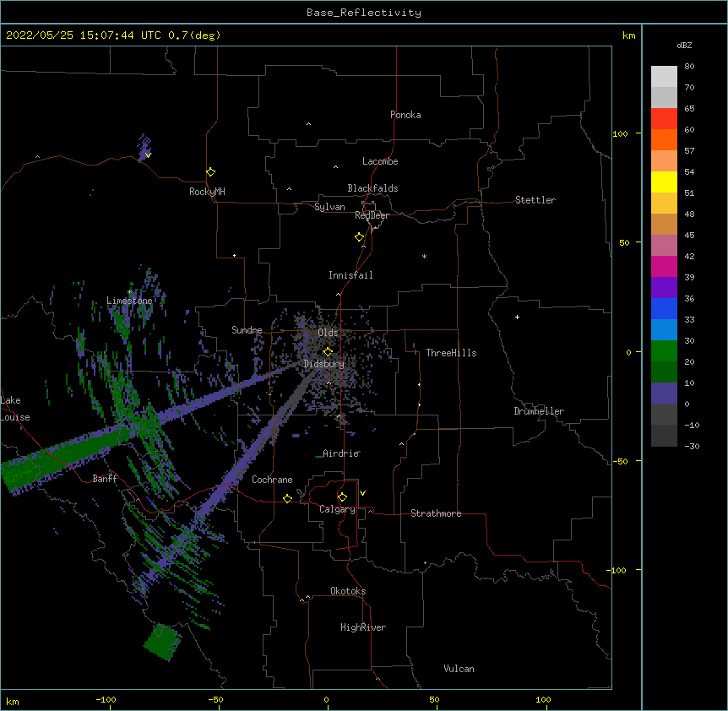Click the Base_Reflectivity title
The image size is (728, 711).
[364, 13]
